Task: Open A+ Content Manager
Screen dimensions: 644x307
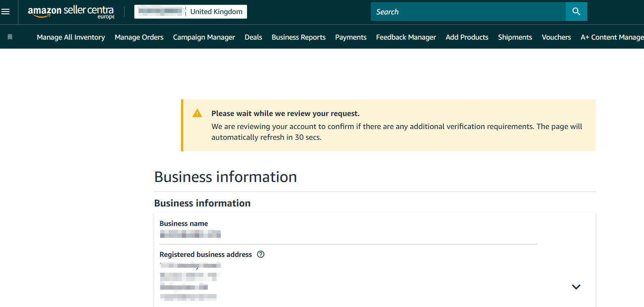Action: coord(612,37)
